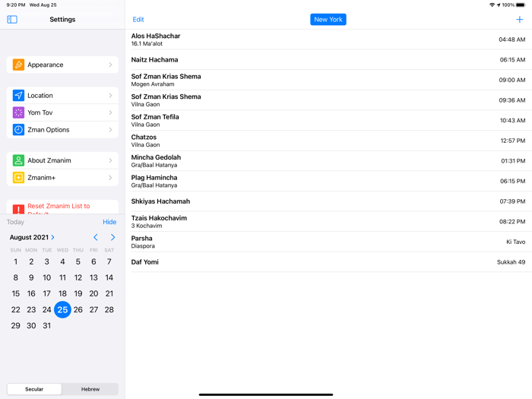Screen dimensions: 532x399
Task: Select Mincha Gedolah row
Action: (328, 161)
